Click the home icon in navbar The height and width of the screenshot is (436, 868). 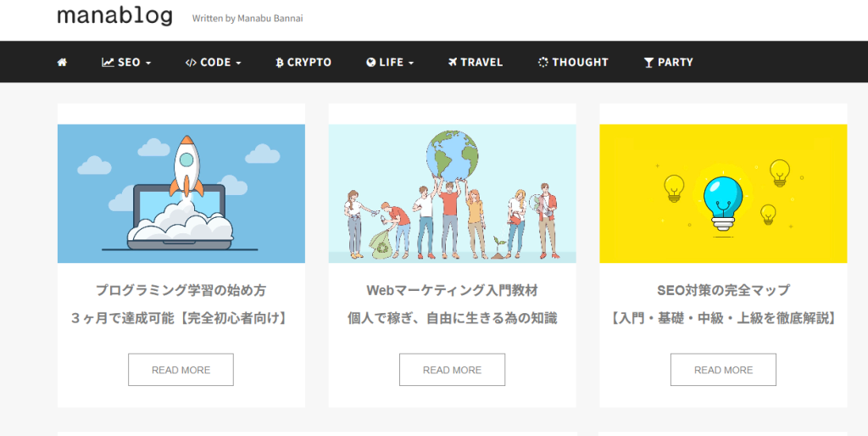point(62,62)
